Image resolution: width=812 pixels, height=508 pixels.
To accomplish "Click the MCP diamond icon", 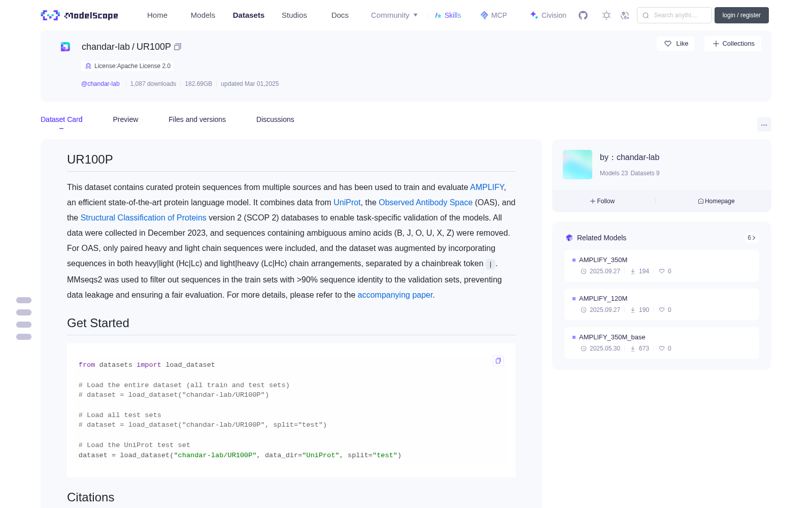I will [484, 15].
